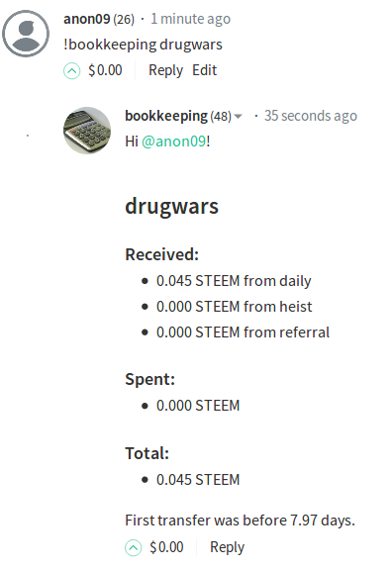Click anon09's reputation score (26)

[x=124, y=19]
